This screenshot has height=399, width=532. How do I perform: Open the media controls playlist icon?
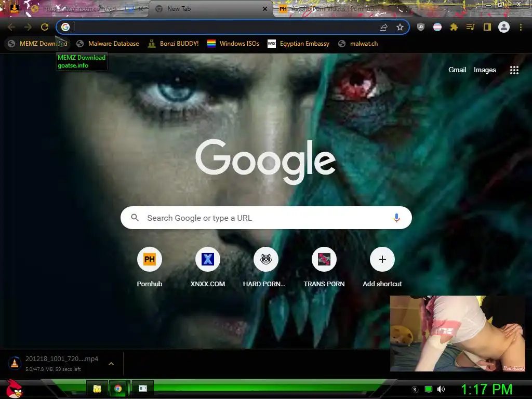click(470, 27)
